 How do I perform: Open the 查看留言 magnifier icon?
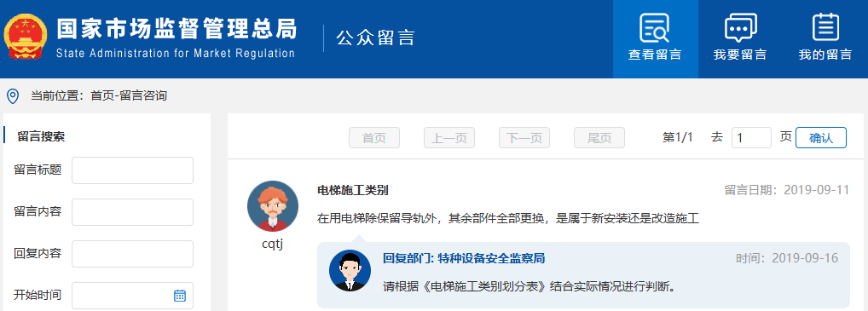click(x=655, y=28)
